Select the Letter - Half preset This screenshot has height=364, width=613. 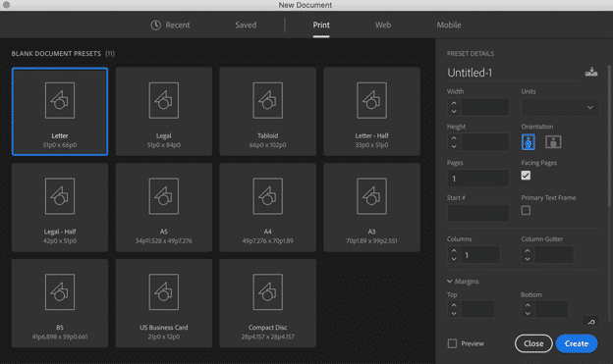pyautogui.click(x=371, y=111)
